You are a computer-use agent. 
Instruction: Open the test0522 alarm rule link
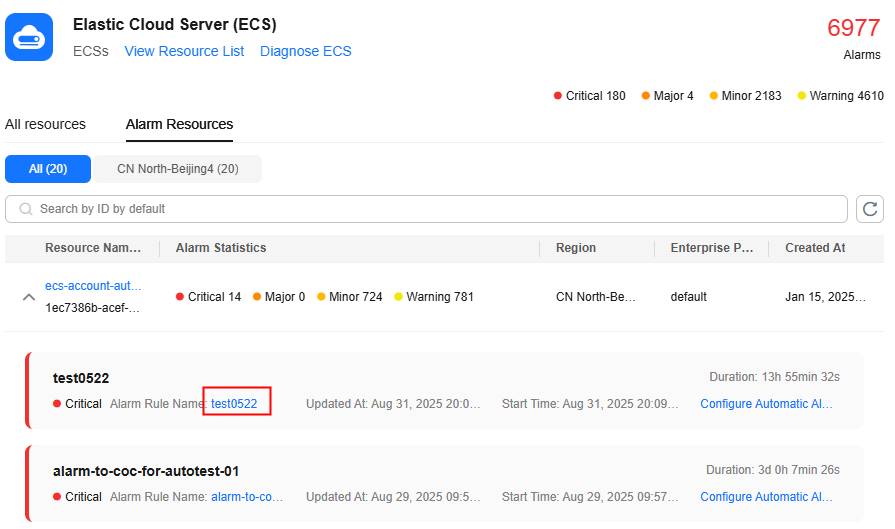(x=234, y=404)
